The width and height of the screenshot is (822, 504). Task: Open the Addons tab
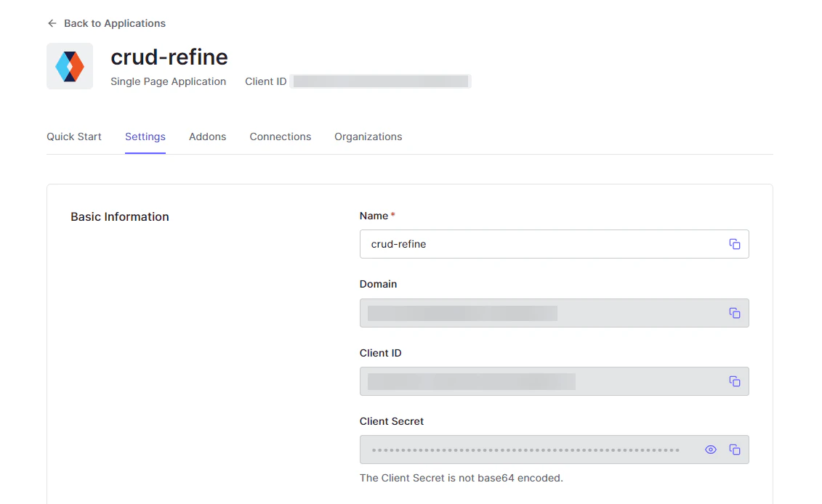click(x=207, y=137)
